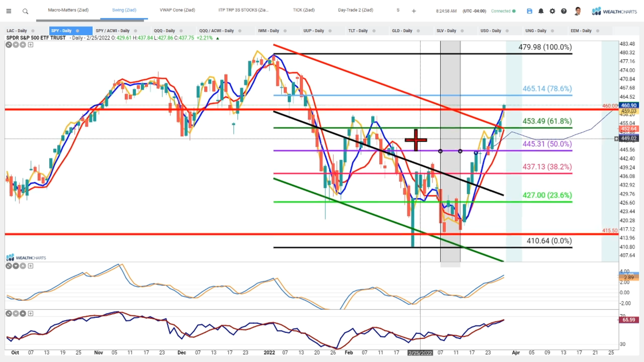Click the 460.90 current price tag
The height and width of the screenshot is (362, 644).
[x=629, y=105]
